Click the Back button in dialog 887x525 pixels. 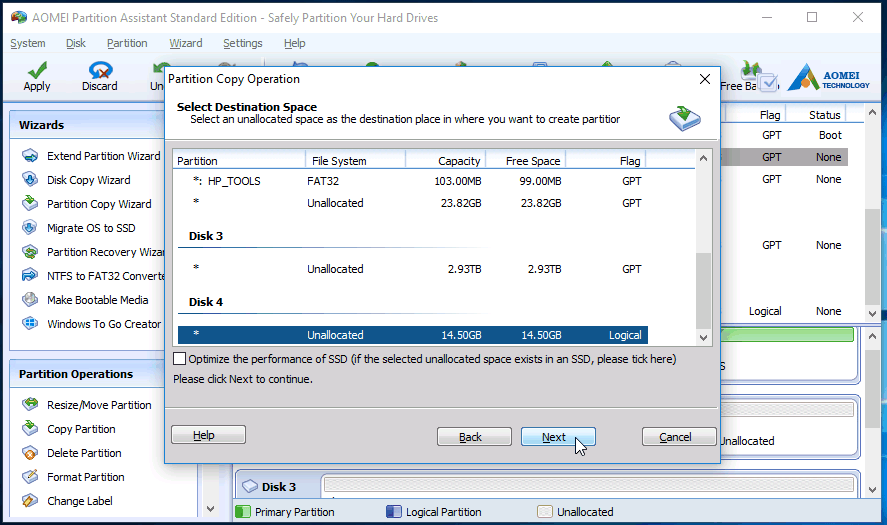(474, 437)
